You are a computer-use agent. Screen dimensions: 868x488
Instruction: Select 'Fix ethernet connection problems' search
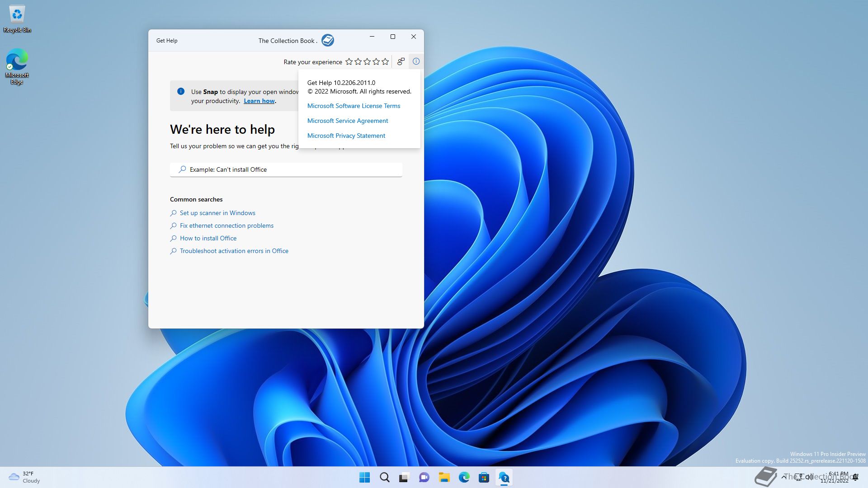226,225
